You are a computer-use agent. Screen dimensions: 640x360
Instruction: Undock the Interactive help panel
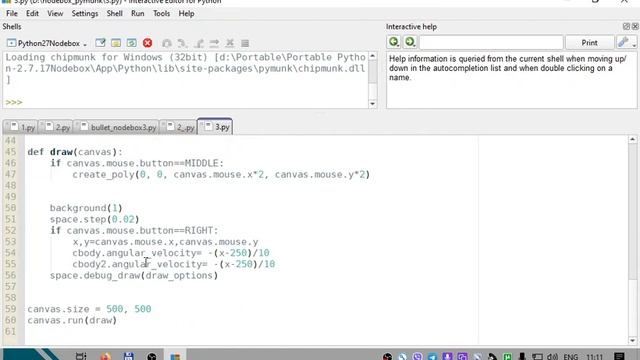point(626,27)
